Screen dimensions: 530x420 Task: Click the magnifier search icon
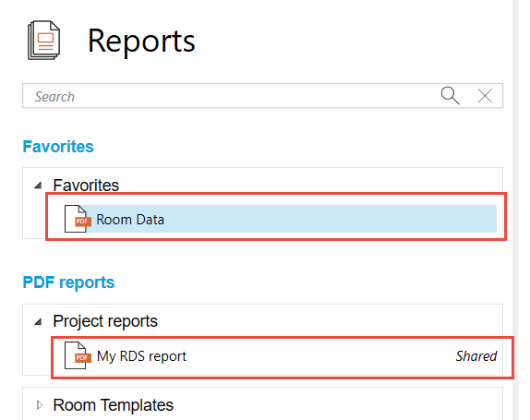coord(451,96)
